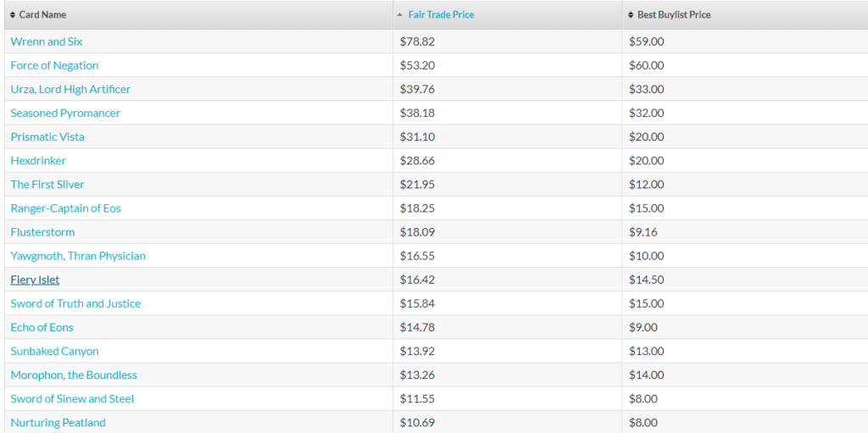Viewport: 868px width, 433px height.
Task: Select the Flusterstorm card link
Action: pos(42,232)
